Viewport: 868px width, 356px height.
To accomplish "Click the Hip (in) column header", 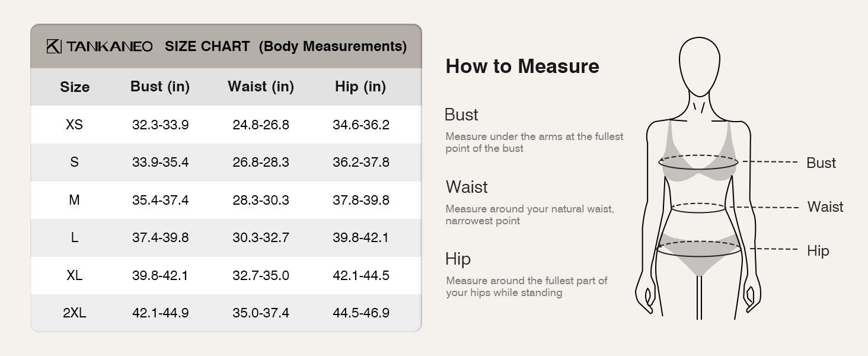I will [x=360, y=87].
